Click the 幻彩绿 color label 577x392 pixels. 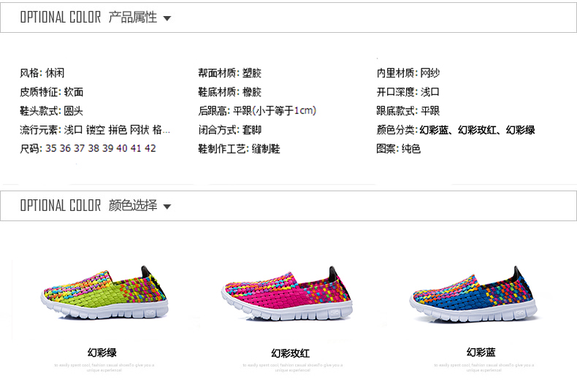[x=102, y=353]
